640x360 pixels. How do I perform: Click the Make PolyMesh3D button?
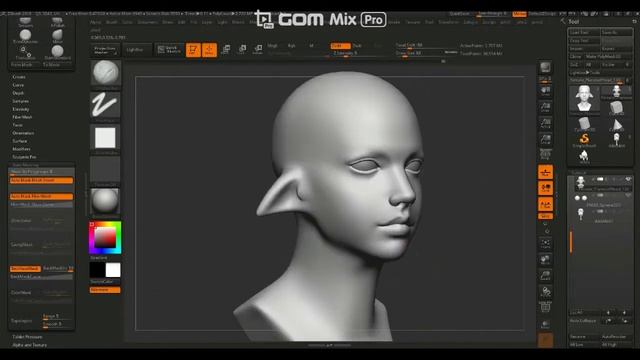(609, 56)
